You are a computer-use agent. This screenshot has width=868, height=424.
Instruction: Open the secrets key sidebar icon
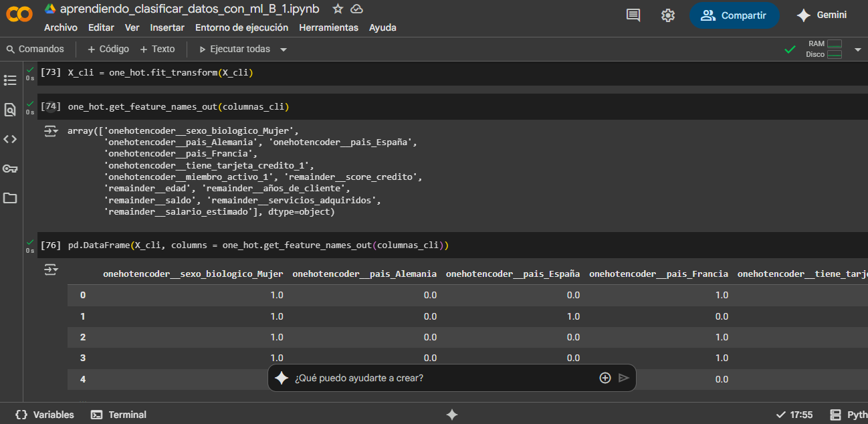pyautogui.click(x=10, y=169)
